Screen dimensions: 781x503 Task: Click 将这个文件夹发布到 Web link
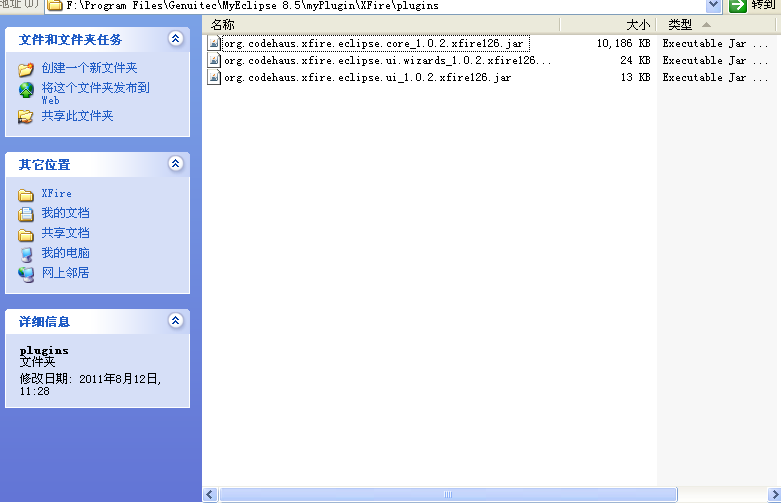[x=95, y=94]
